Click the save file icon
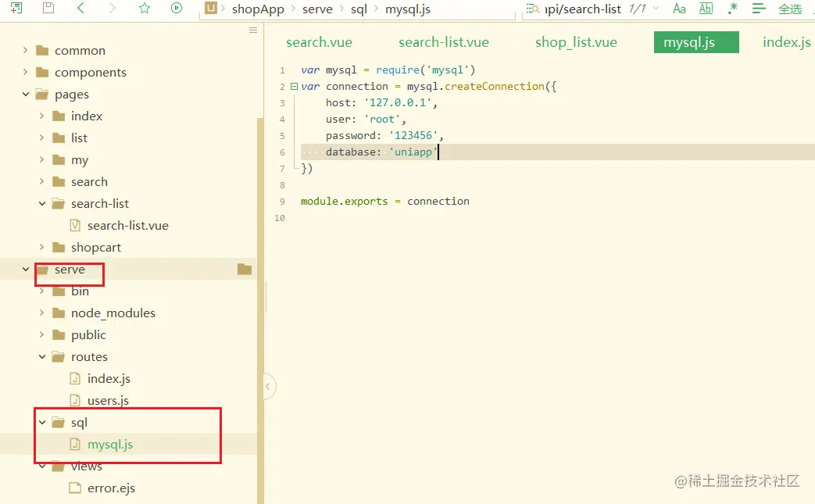 click(48, 8)
